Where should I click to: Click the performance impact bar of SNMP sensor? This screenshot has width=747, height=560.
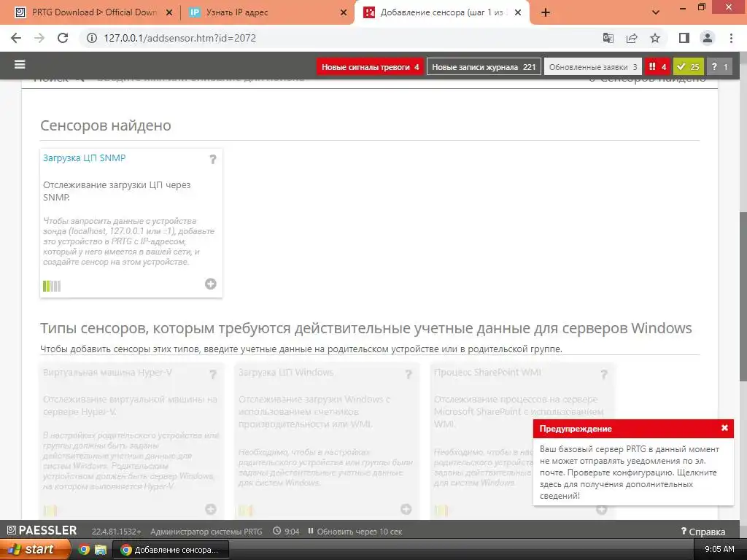(52, 286)
